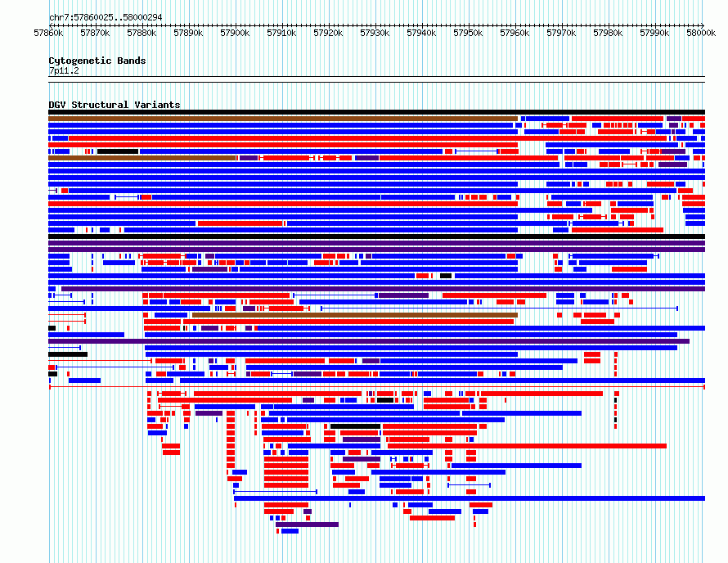The height and width of the screenshot is (563, 728).
Task: Select the thick blue variant starting at 57900k near bottom
Action: pyautogui.click(x=470, y=498)
